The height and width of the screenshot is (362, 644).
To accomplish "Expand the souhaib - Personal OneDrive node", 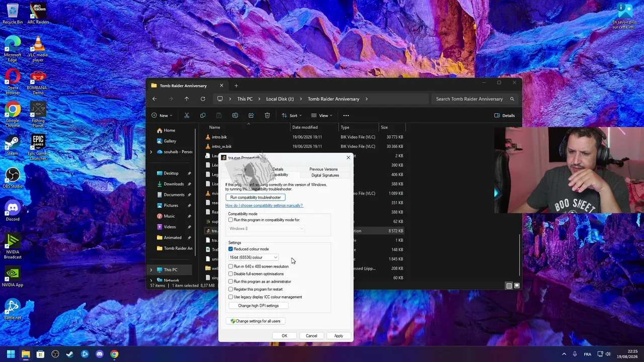I will [x=151, y=152].
